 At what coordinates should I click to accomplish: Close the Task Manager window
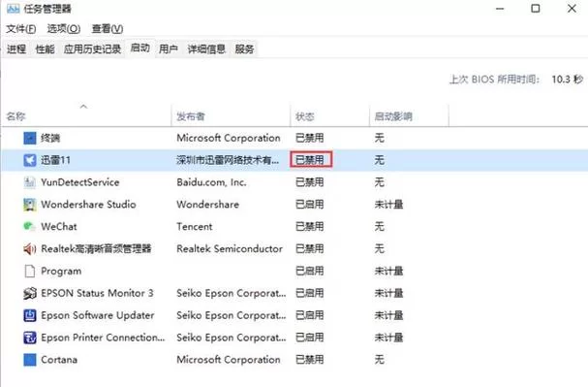click(x=572, y=9)
